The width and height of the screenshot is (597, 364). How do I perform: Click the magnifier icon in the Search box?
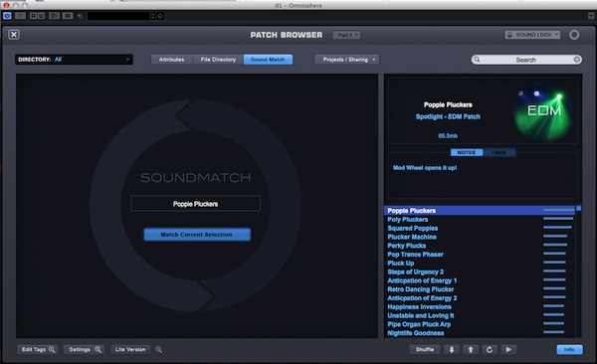tap(477, 60)
